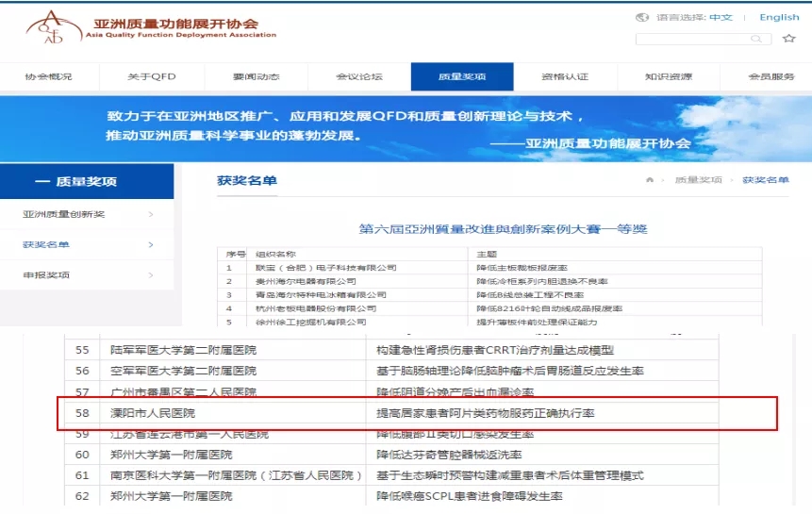This screenshot has width=812, height=514.
Task: Expand chevron beside 亚洲质量创新奖
Action: tap(151, 214)
